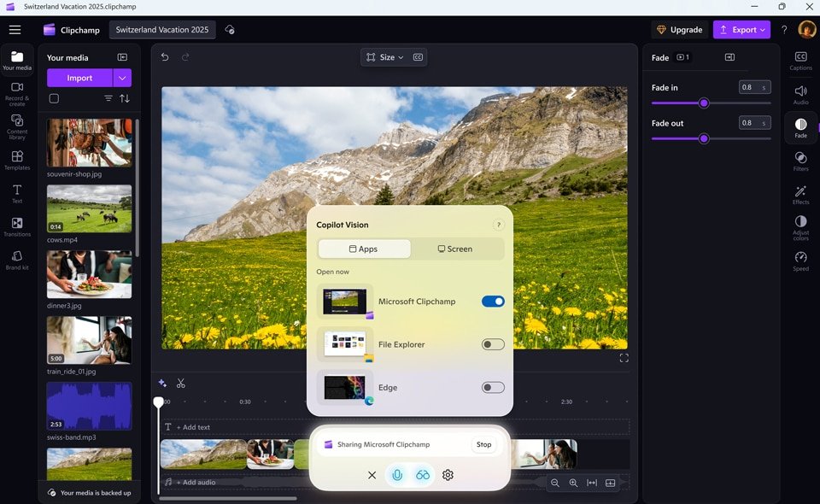This screenshot has height=504, width=820.
Task: Fit the timeline to screen
Action: click(592, 483)
